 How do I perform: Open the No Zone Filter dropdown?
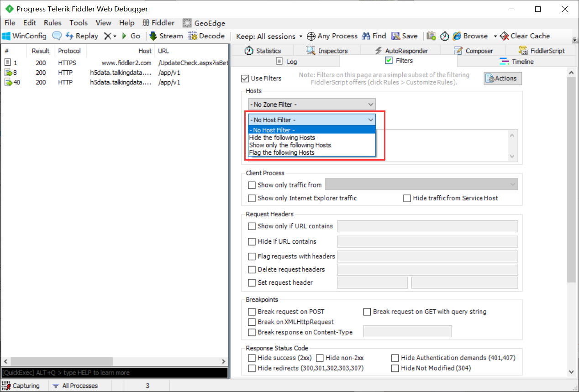click(x=312, y=105)
